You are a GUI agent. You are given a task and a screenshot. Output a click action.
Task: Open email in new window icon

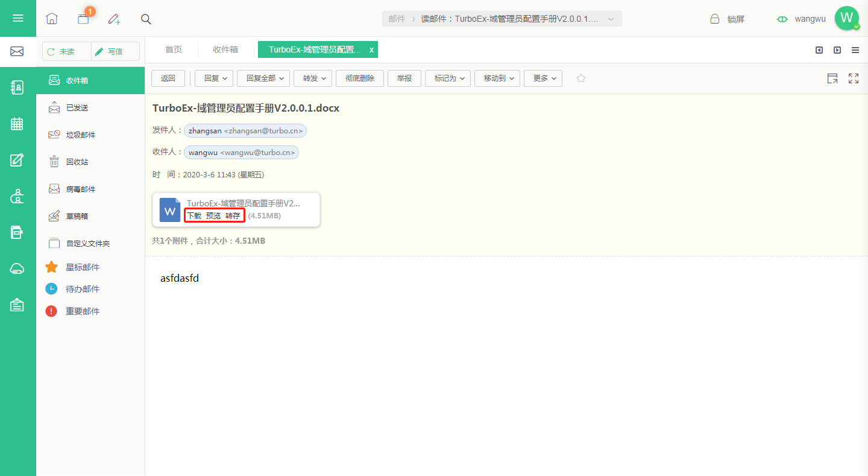pyautogui.click(x=832, y=78)
